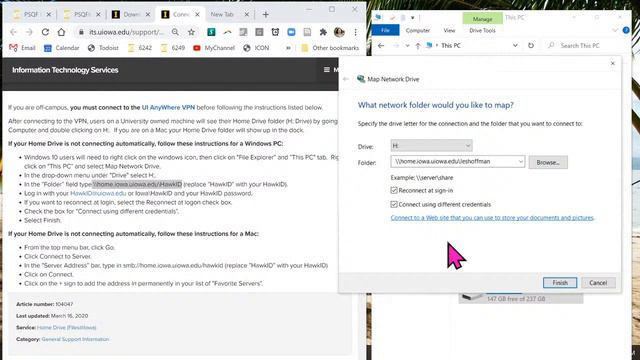Viewport: 640px width, 360px height.
Task: Open the zoom magnifier icon in address bar
Action: tap(175, 32)
